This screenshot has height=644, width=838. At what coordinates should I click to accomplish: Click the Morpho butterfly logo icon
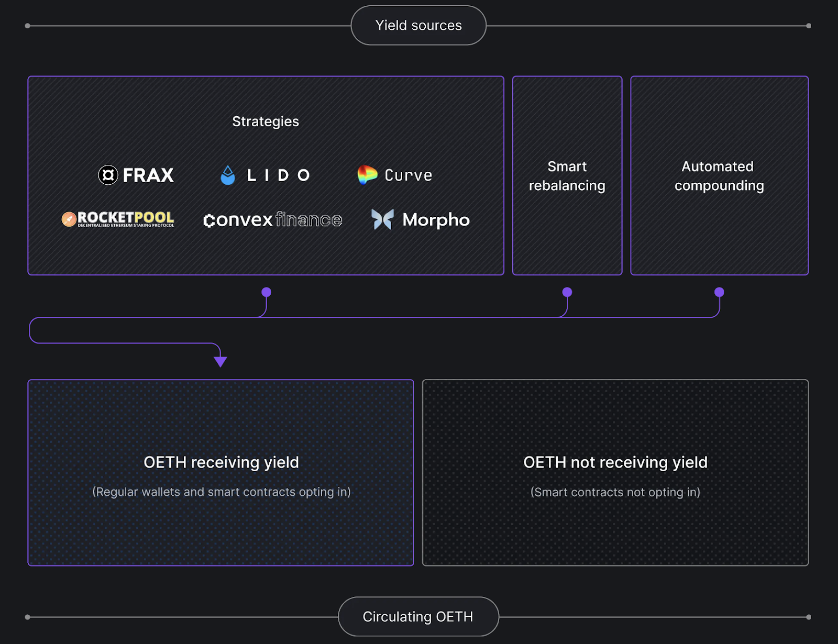click(382, 219)
